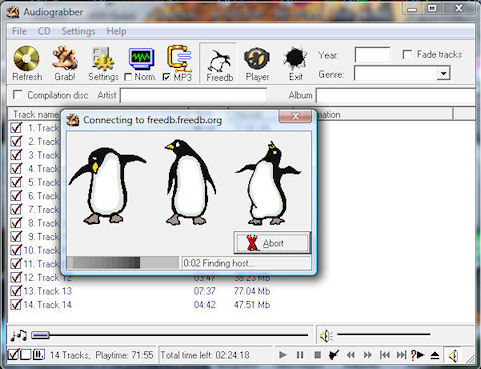Viewport: 481px width, 369px height.
Task: Click the next track button
Action: (401, 355)
